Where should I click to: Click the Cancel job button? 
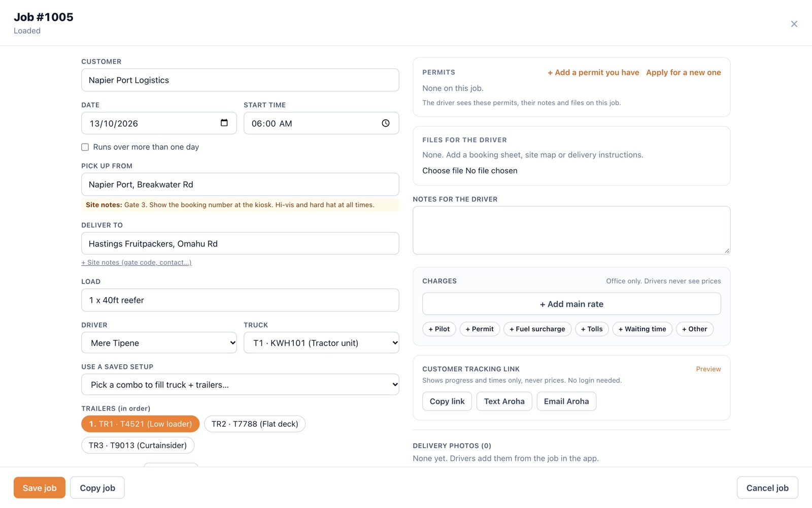[x=767, y=488]
